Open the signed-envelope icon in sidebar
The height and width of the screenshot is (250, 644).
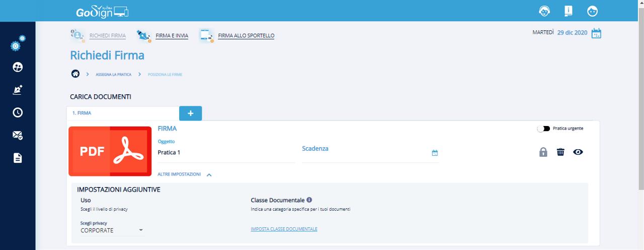click(x=18, y=135)
